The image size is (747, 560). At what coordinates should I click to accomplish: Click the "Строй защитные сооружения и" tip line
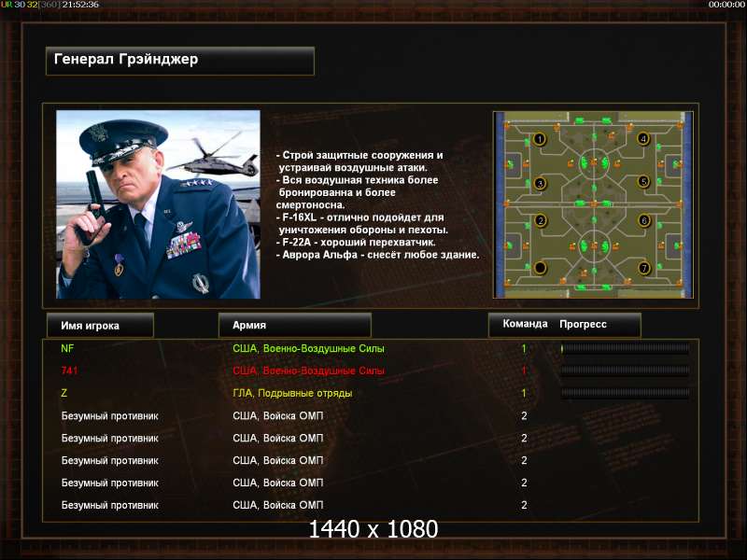pos(359,155)
